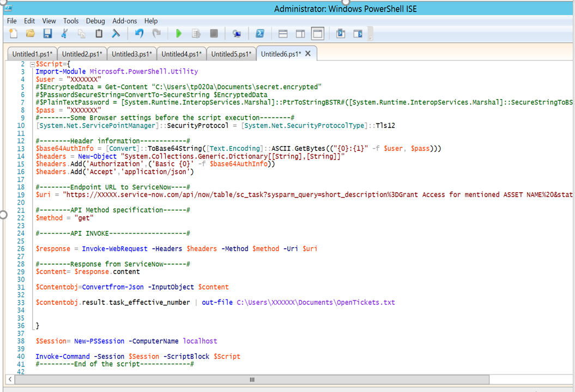575x392 pixels.
Task: Open the Debug menu
Action: (95, 21)
